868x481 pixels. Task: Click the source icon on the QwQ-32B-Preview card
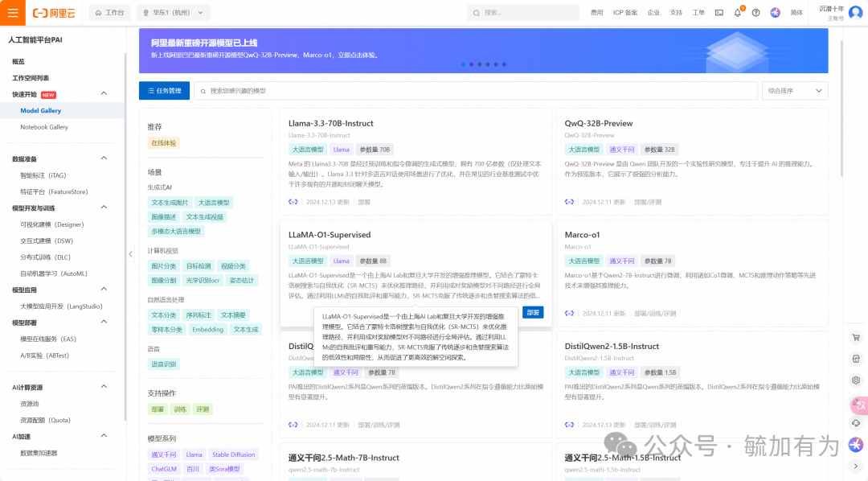coord(569,202)
